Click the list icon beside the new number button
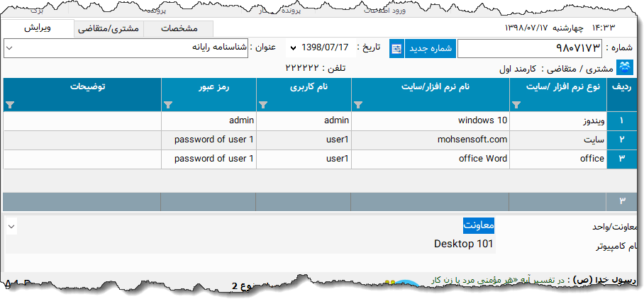644x299 pixels. 396,48
